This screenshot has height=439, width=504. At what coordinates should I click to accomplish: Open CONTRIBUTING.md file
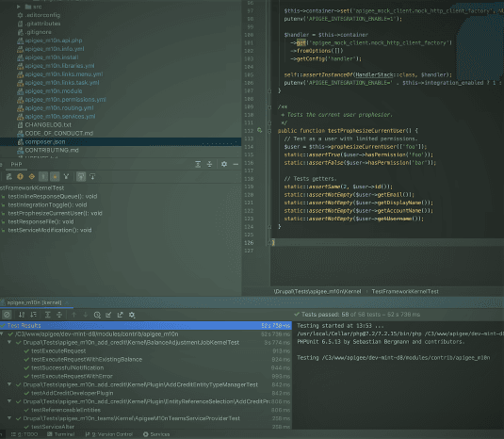(52, 150)
